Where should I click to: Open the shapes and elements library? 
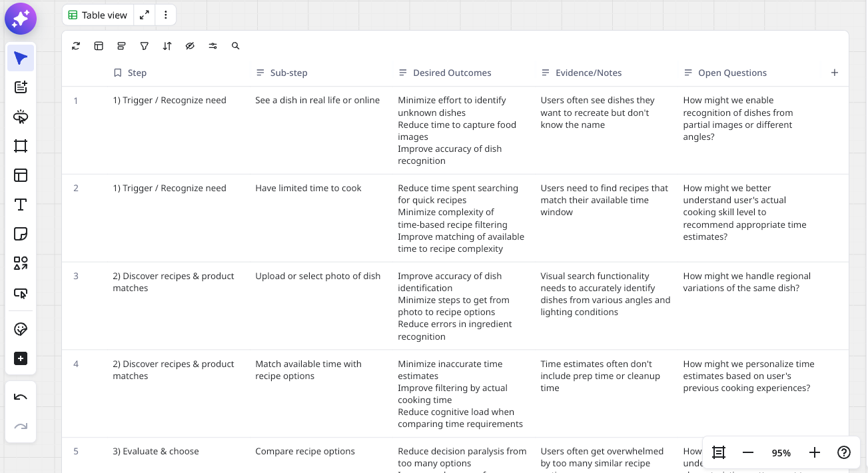coord(21,263)
